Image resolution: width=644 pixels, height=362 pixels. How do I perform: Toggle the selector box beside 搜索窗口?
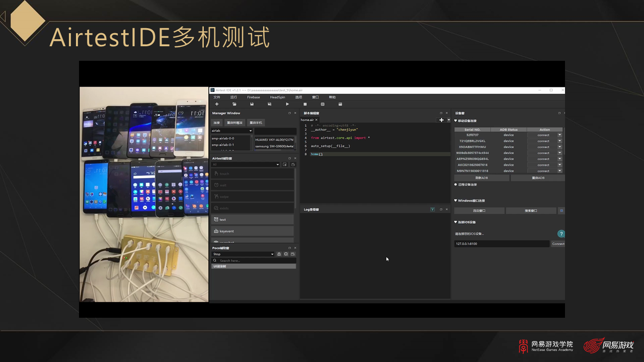point(561,210)
